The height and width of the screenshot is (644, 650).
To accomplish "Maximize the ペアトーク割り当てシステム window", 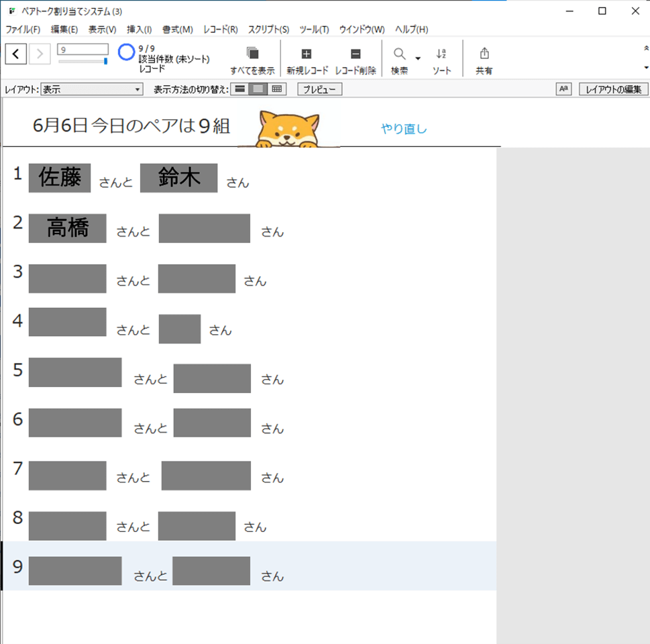I will coord(602,11).
